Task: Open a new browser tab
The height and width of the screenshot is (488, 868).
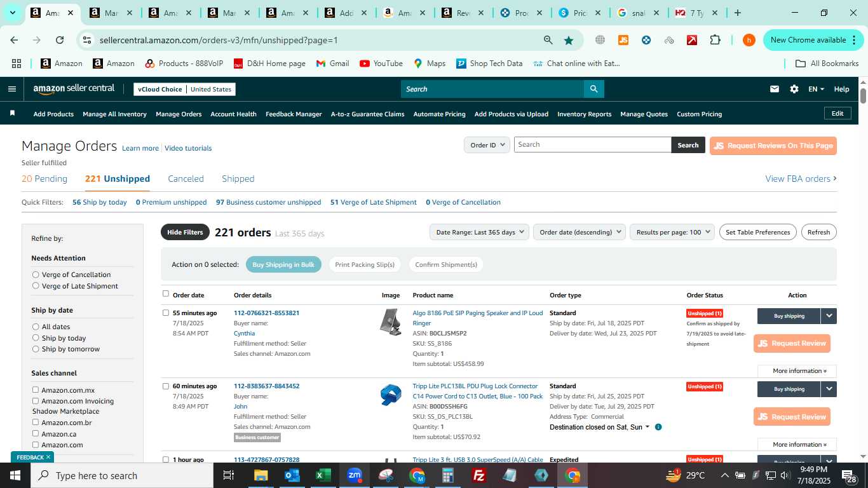Action: click(x=738, y=13)
